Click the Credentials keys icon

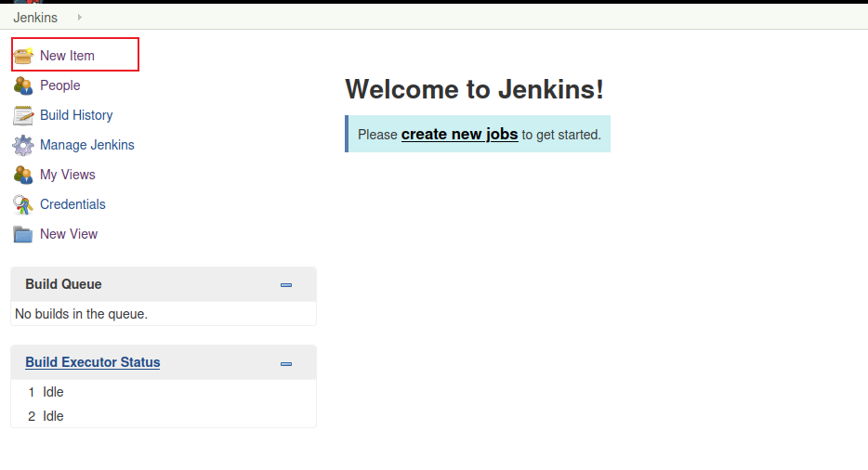coord(23,205)
